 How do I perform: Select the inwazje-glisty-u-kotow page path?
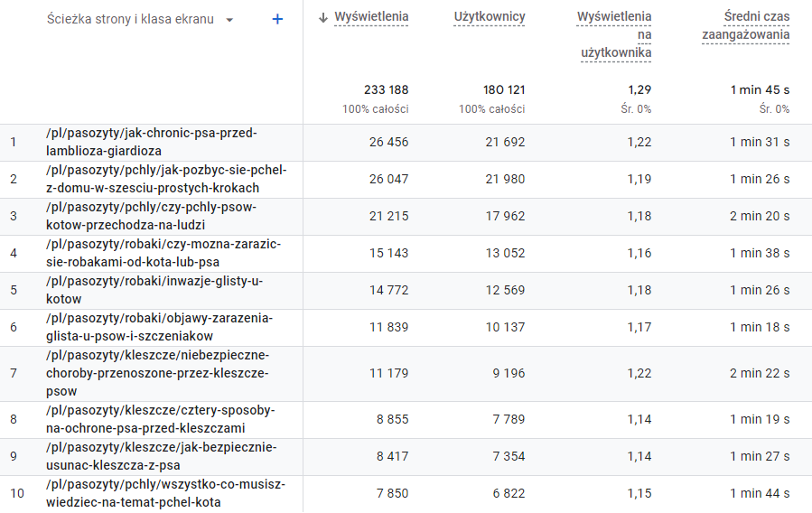click(154, 291)
